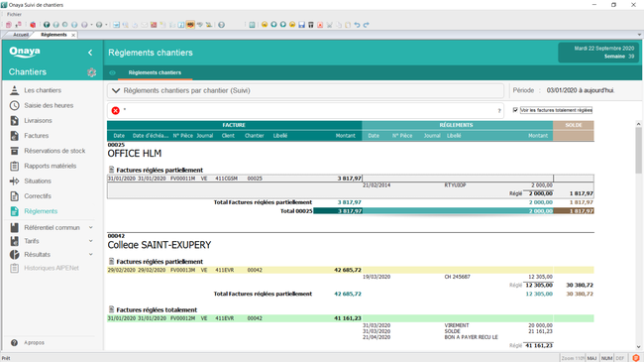Click the orange icon in status bar corner
Viewport: 644px width, 362px height.
[636, 358]
